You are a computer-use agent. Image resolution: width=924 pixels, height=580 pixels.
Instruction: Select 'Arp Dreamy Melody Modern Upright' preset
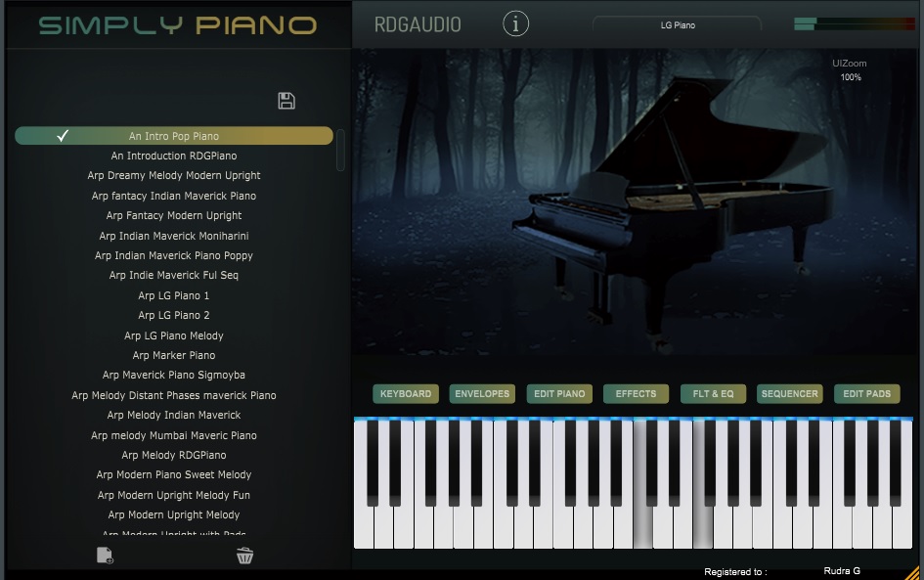click(174, 175)
